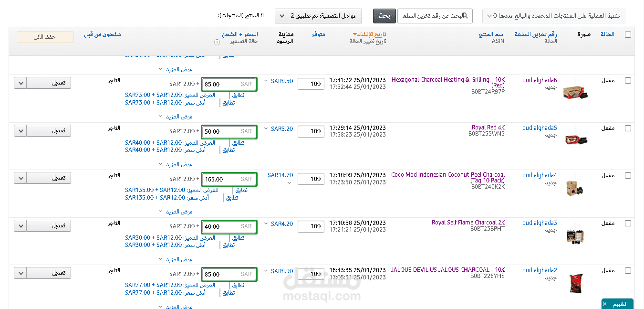Select checkbox for oud alghada5 row
The height and width of the screenshot is (309, 644).
click(x=628, y=128)
